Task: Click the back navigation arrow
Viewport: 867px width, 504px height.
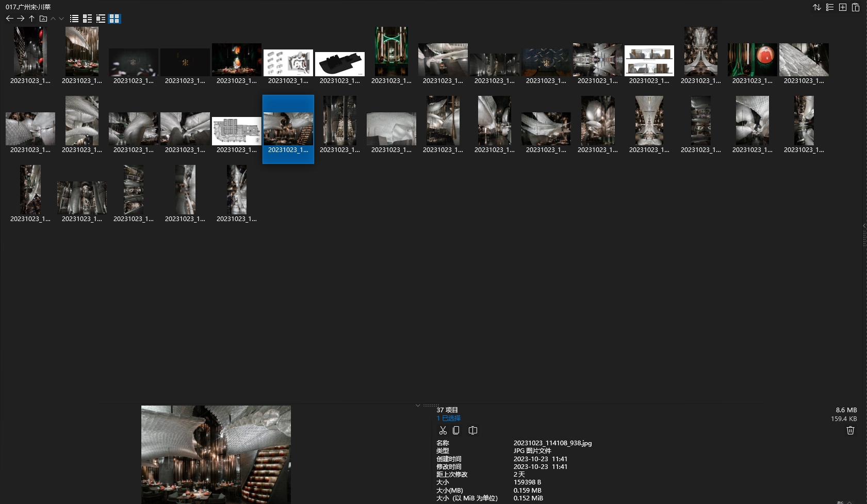Action: pyautogui.click(x=9, y=19)
